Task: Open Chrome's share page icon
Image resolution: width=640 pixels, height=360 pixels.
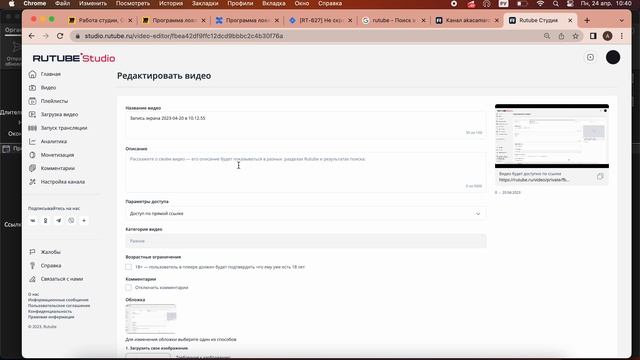Action: [561, 36]
